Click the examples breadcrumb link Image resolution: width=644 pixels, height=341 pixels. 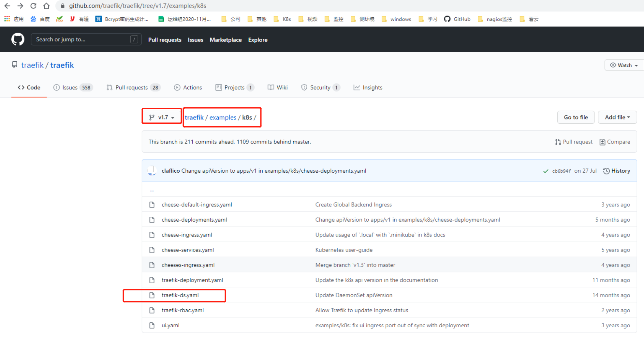point(223,117)
